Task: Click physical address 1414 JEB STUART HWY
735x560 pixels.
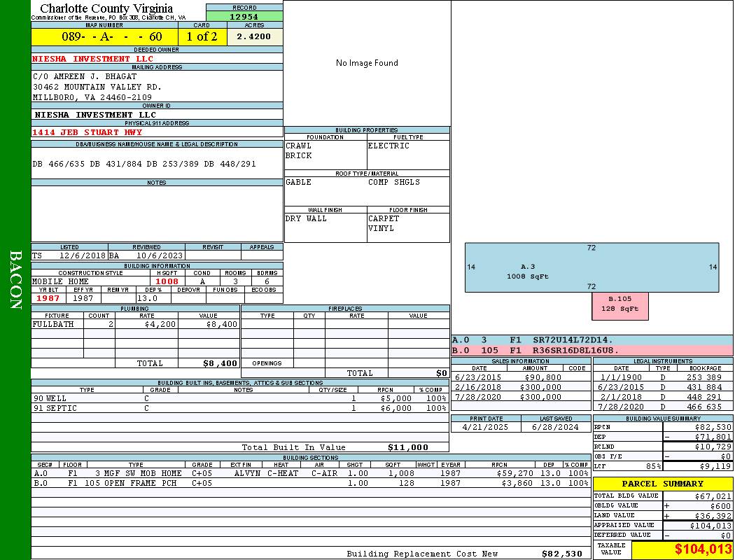Action: pos(87,132)
